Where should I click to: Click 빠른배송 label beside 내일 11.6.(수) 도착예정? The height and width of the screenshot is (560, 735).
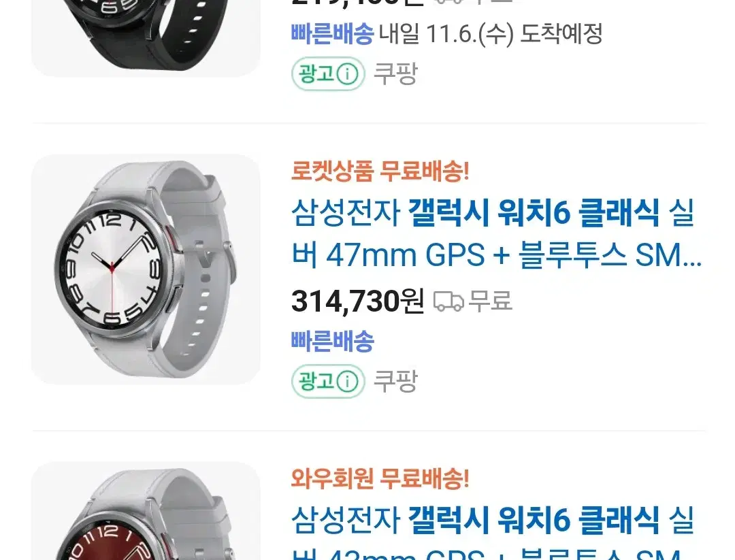(x=332, y=34)
